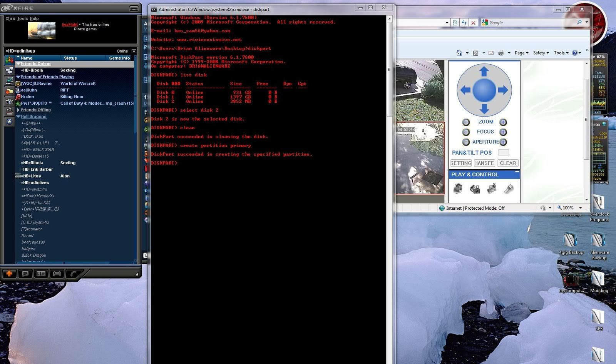This screenshot has width=616, height=364.
Task: Click the Xfire bottom profile card icon
Action: (41, 274)
